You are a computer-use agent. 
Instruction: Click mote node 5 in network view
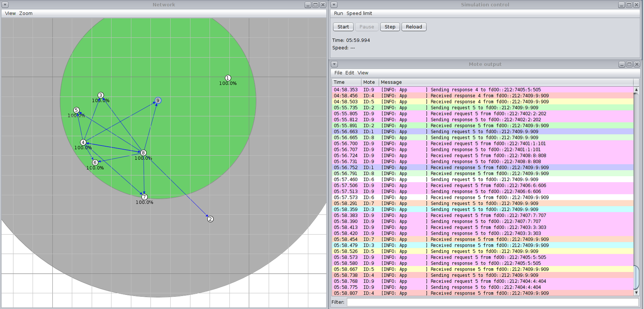[76, 110]
